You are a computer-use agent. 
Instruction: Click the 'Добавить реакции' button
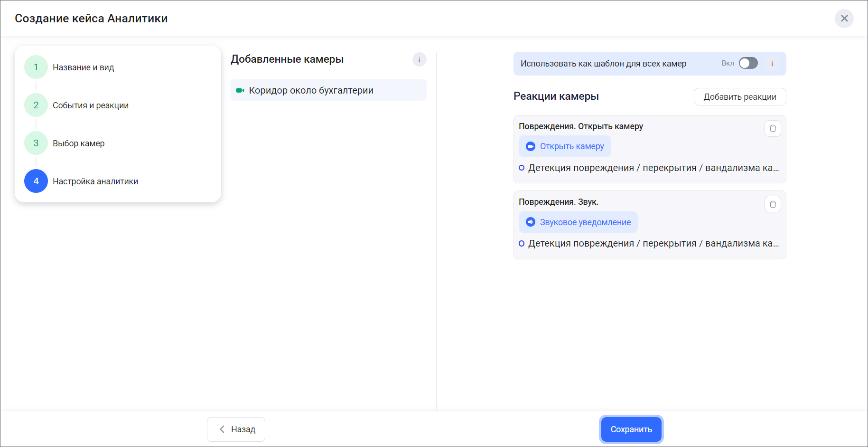pos(739,97)
